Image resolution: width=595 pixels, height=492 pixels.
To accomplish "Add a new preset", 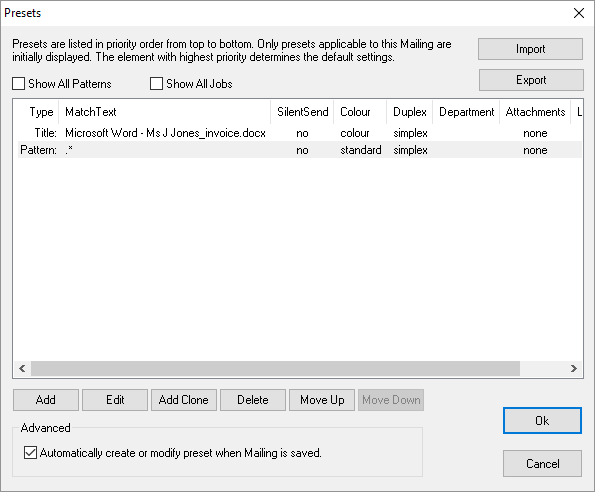I will pos(46,400).
